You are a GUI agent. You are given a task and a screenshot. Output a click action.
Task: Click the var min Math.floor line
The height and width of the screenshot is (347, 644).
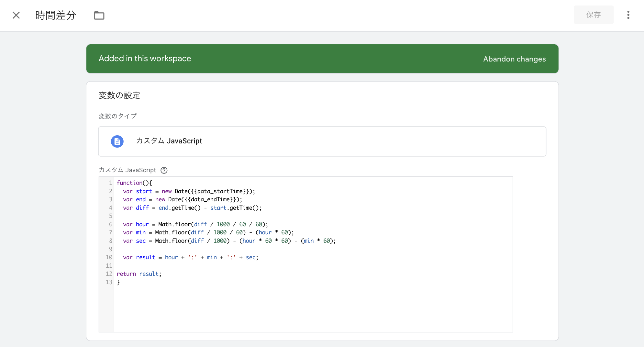(208, 232)
